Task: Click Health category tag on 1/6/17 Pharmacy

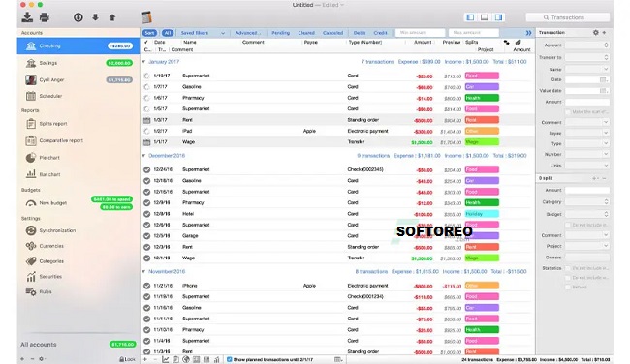Action: click(482, 98)
